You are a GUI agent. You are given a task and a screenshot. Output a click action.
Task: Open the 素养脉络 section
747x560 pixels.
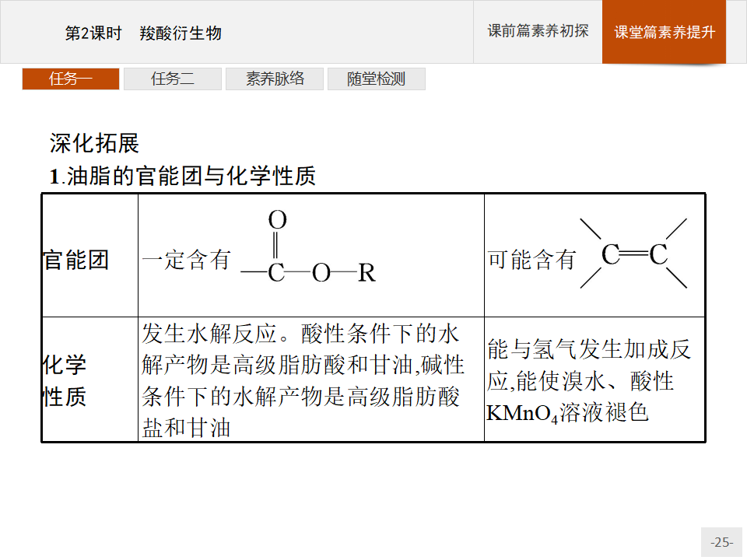point(275,79)
